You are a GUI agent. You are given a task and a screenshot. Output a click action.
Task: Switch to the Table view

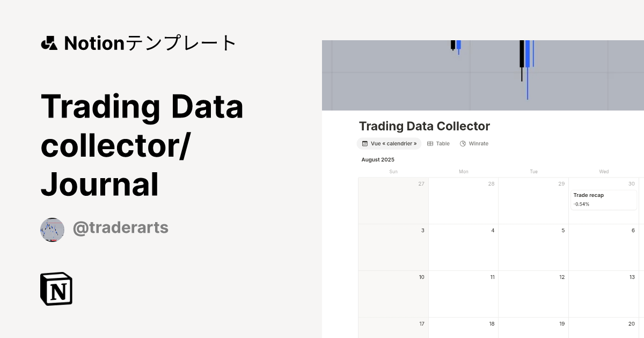coord(442,143)
